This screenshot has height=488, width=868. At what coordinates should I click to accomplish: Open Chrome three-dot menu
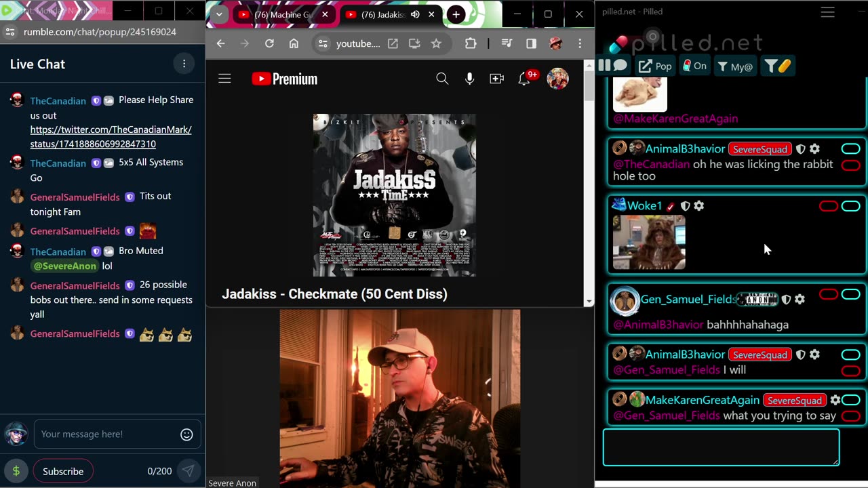580,43
